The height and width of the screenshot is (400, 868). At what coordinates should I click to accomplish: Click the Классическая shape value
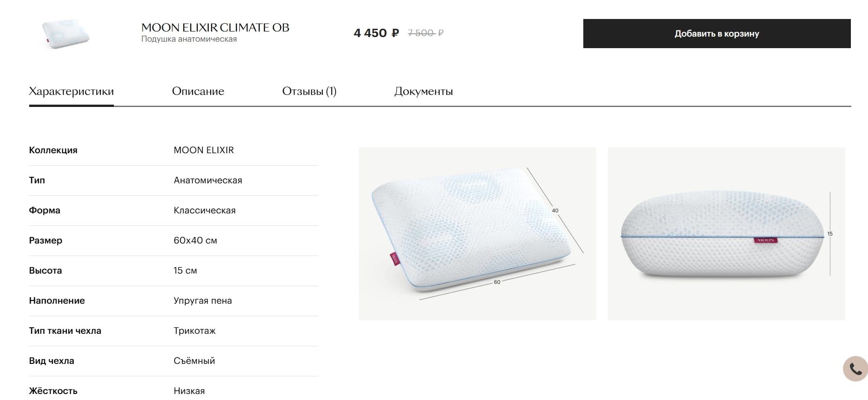click(x=205, y=210)
